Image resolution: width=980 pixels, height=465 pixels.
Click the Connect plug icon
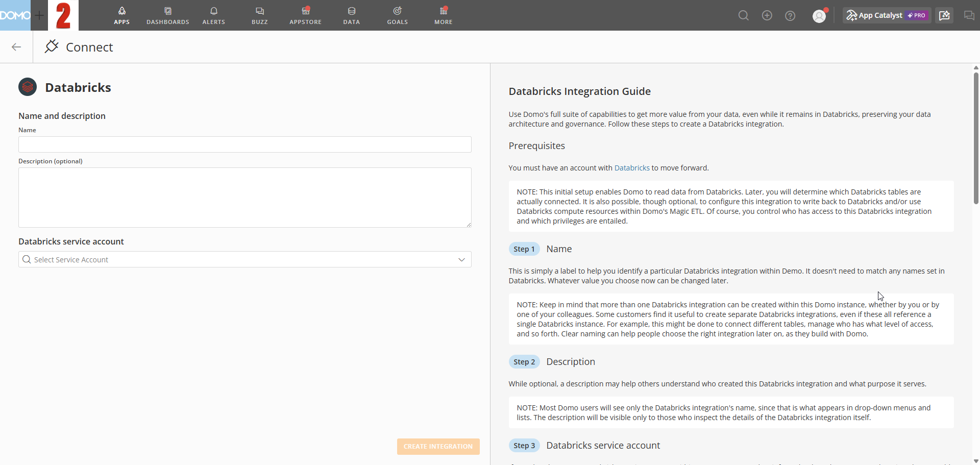[x=52, y=46]
